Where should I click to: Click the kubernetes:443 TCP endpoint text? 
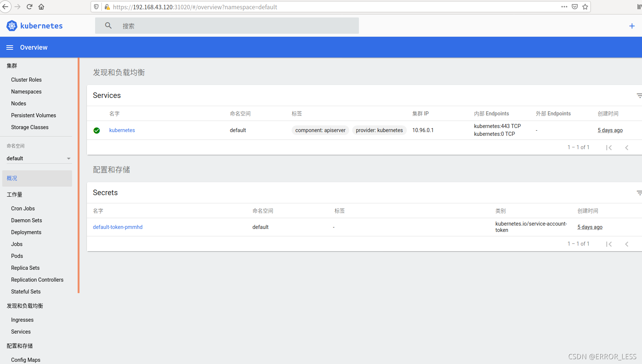pyautogui.click(x=497, y=126)
